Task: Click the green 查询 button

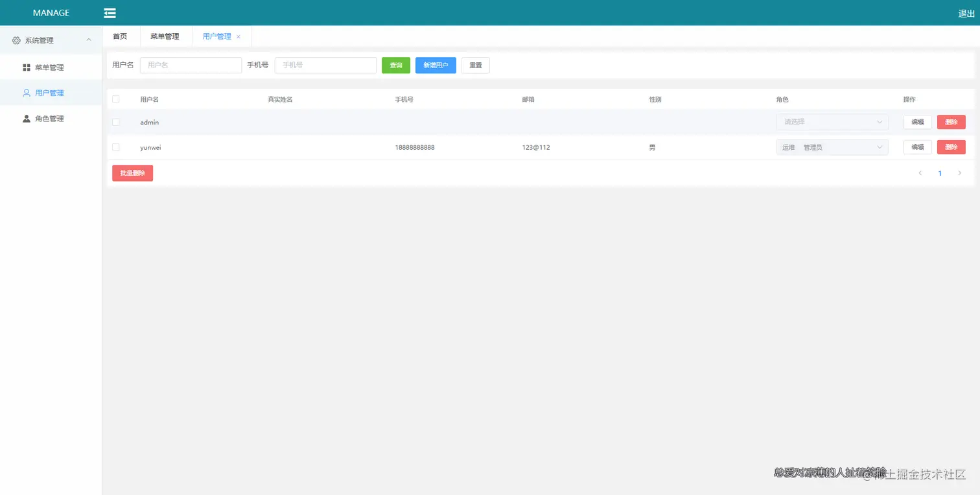Action: pyautogui.click(x=396, y=66)
